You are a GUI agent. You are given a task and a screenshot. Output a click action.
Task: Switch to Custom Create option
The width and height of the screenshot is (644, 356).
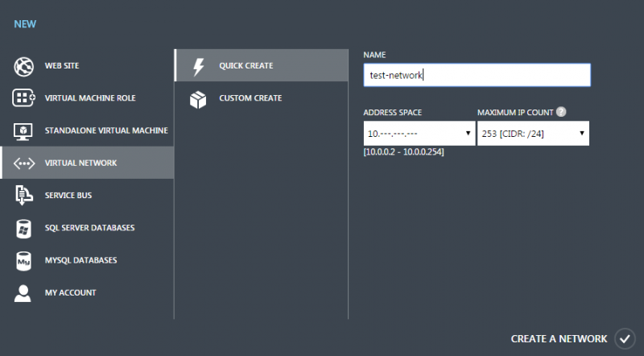tap(250, 98)
